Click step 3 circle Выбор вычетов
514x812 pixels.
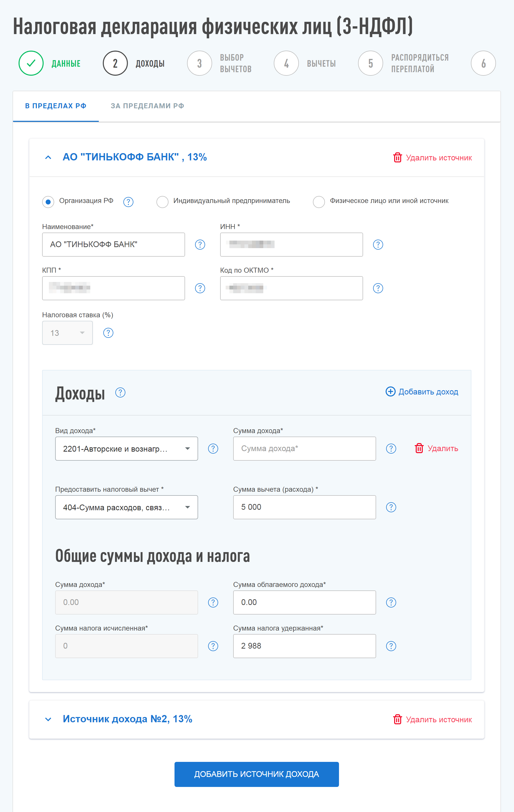click(x=200, y=63)
